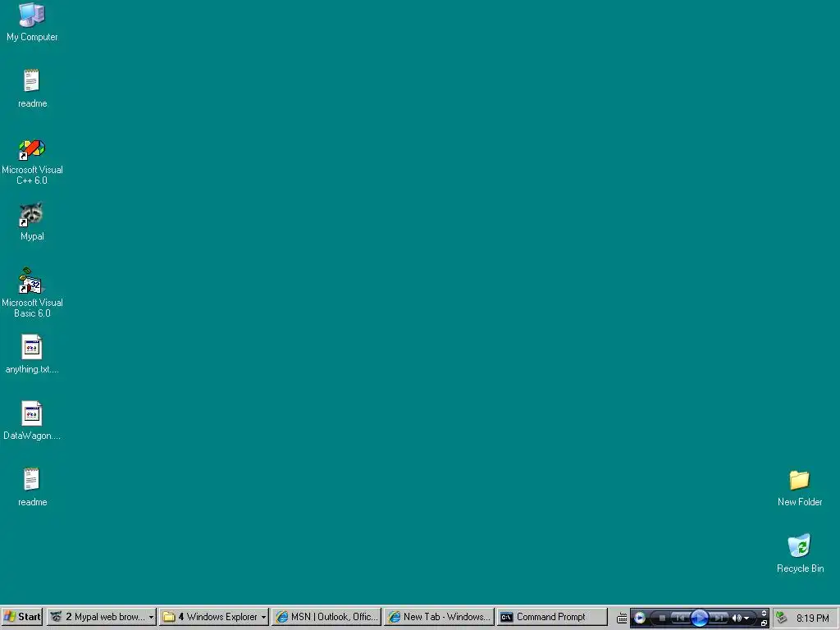Open Media Player volume dropdown arrow
Image resolution: width=840 pixels, height=630 pixels.
click(x=746, y=619)
